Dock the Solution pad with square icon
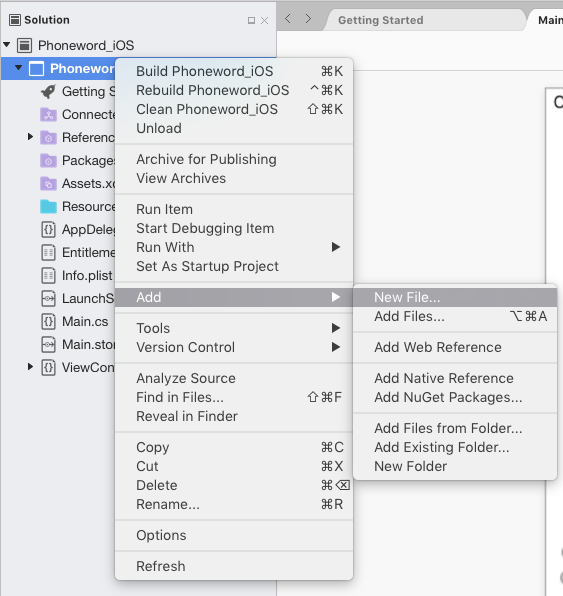The width and height of the screenshot is (563, 596). point(251,21)
